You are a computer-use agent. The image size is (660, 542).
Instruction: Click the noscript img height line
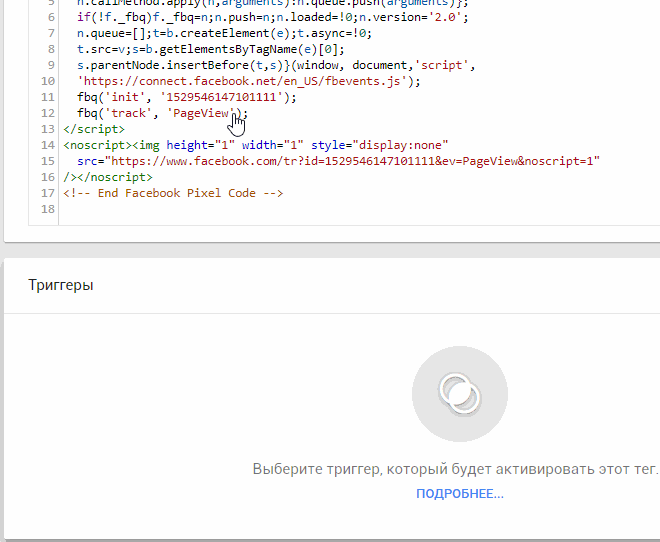click(x=256, y=145)
